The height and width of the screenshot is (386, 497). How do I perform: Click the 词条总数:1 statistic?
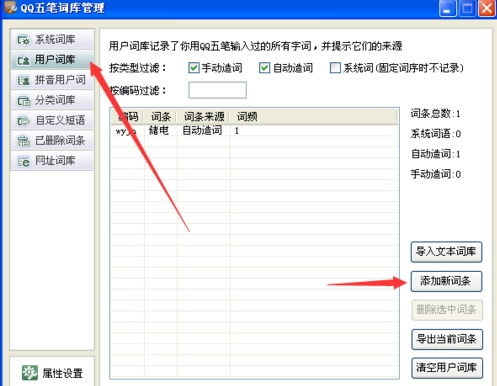(x=435, y=114)
